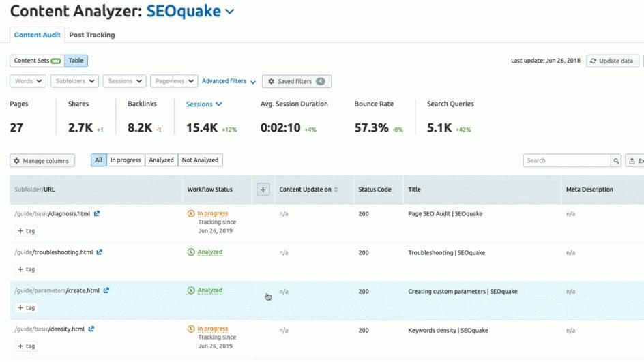This screenshot has width=644, height=362.
Task: Click clock icon in density.html workflow status
Action: tap(190, 329)
